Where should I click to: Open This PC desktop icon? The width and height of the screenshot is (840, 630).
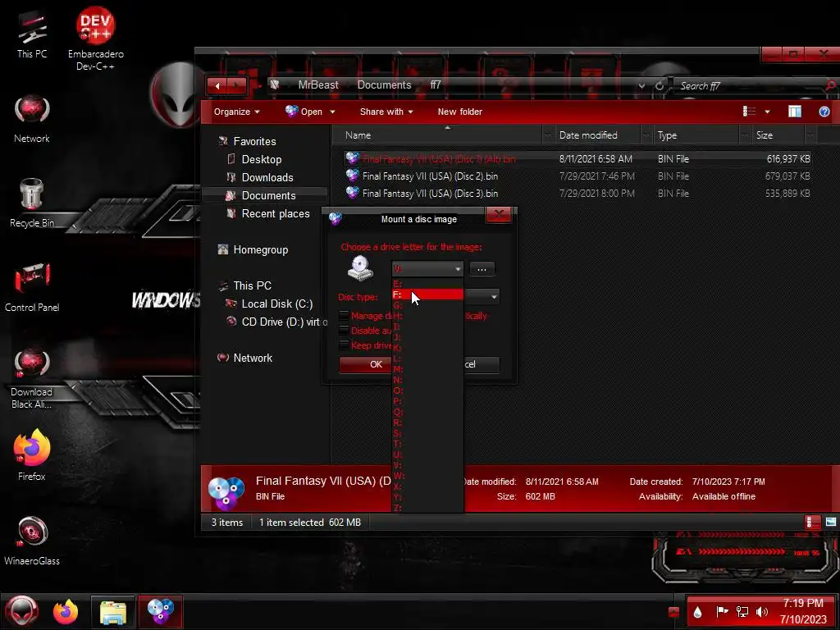32,34
